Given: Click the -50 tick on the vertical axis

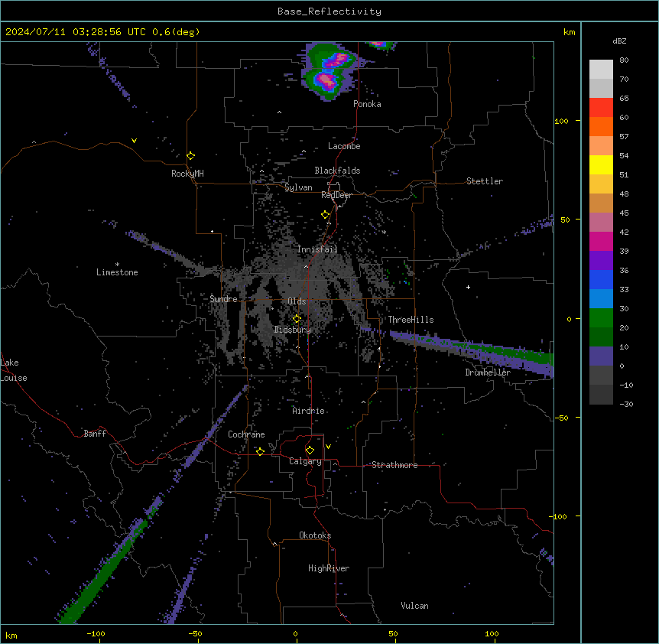Looking at the screenshot, I should click(561, 418).
